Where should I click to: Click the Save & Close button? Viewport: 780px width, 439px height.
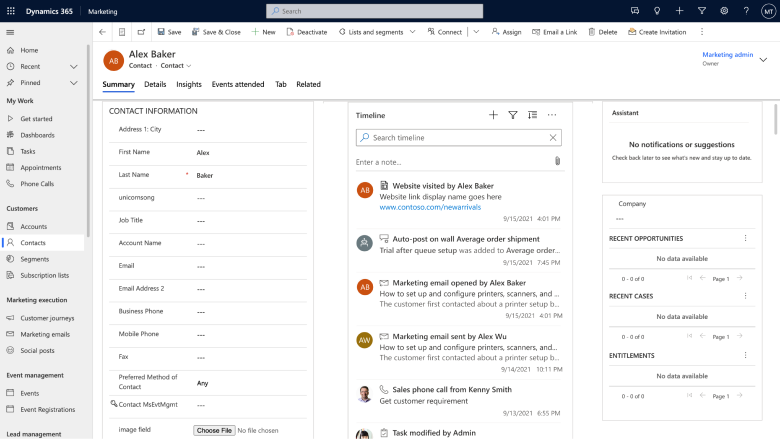coord(216,32)
